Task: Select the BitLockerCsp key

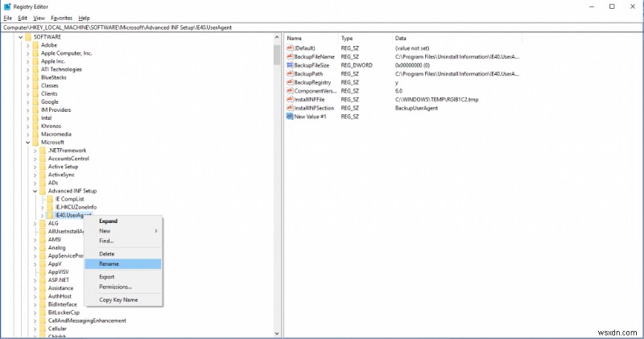Action: pos(64,312)
